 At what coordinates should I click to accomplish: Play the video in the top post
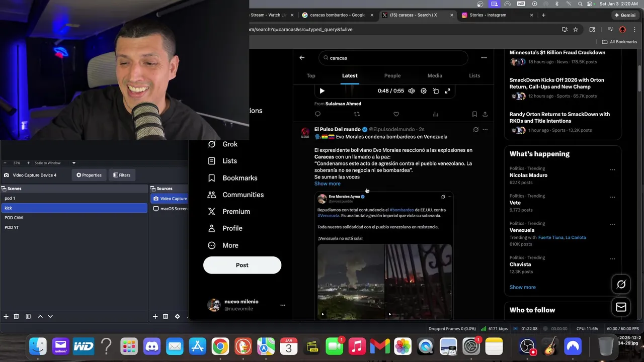(322, 91)
